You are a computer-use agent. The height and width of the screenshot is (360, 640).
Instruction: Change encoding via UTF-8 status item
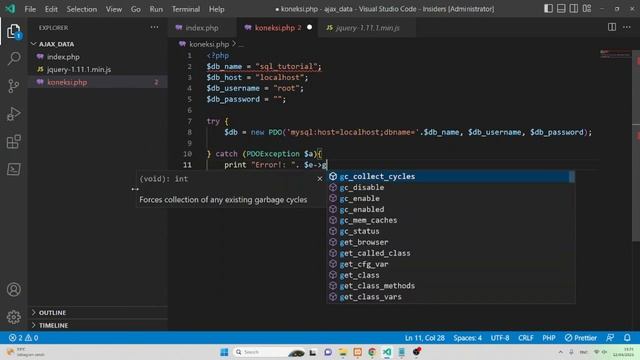click(x=500, y=338)
